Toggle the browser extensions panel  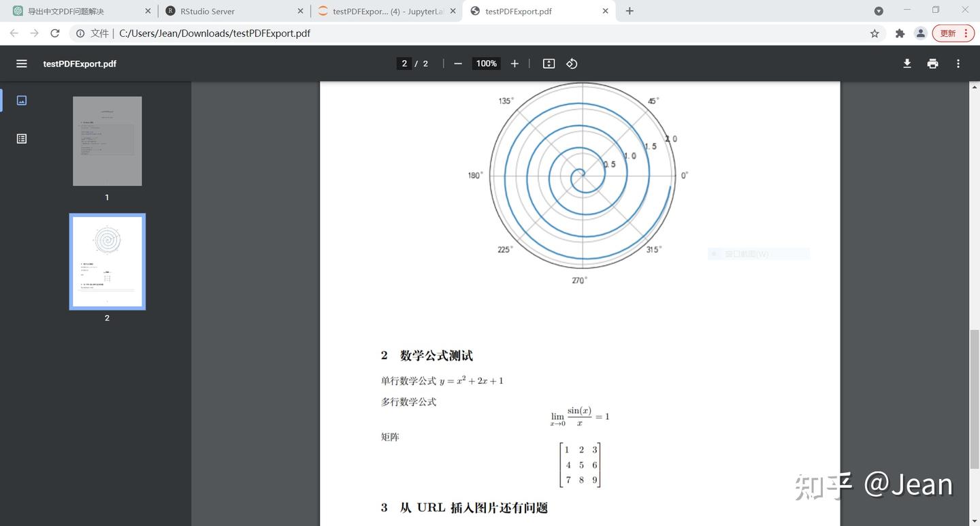(899, 33)
